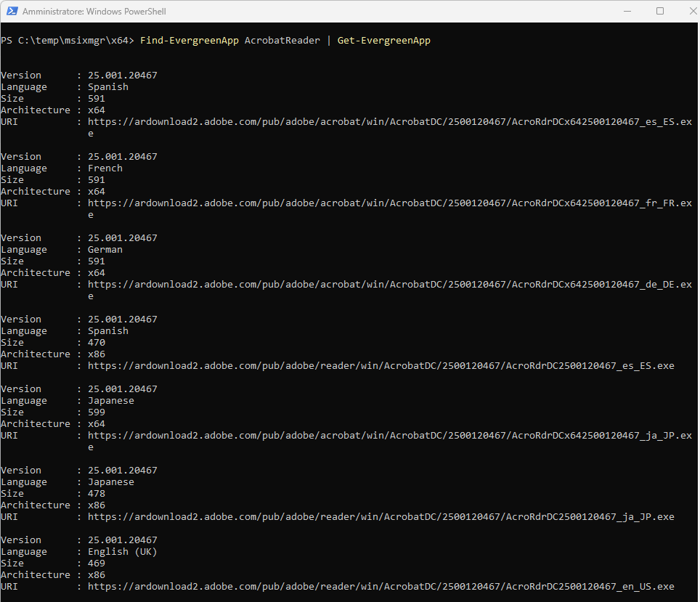Click size 591 in the German entry
This screenshot has width=700, height=602.
tap(97, 261)
